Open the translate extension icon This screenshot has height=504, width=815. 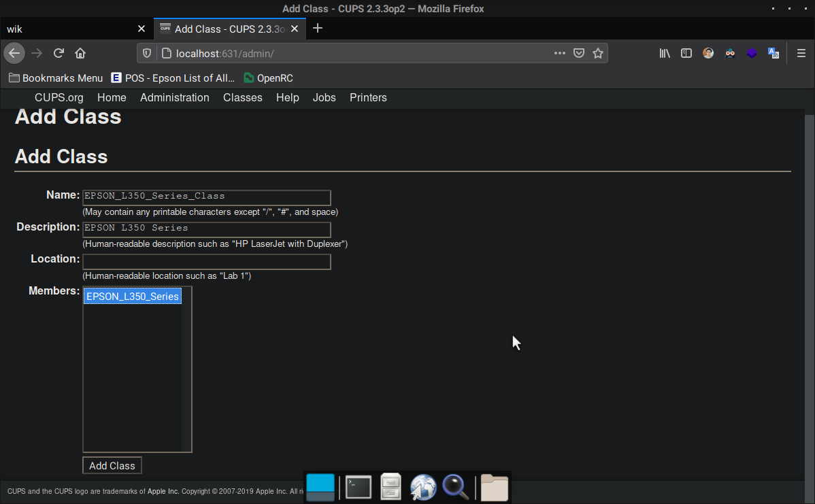tap(774, 53)
